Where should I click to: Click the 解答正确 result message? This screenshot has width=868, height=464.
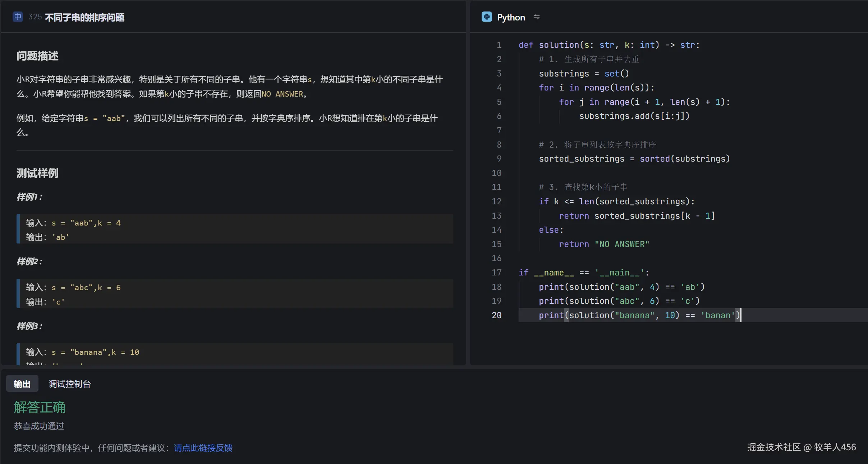click(x=40, y=407)
